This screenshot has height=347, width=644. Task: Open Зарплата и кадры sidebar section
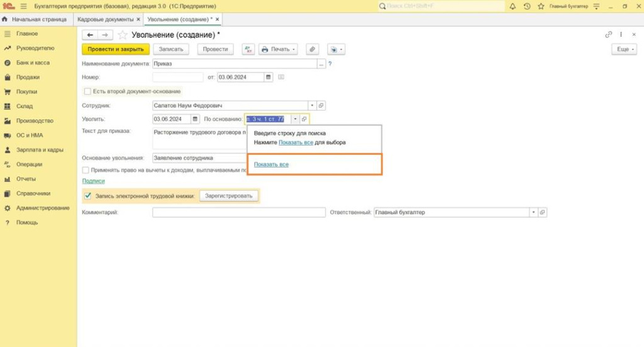tap(40, 150)
